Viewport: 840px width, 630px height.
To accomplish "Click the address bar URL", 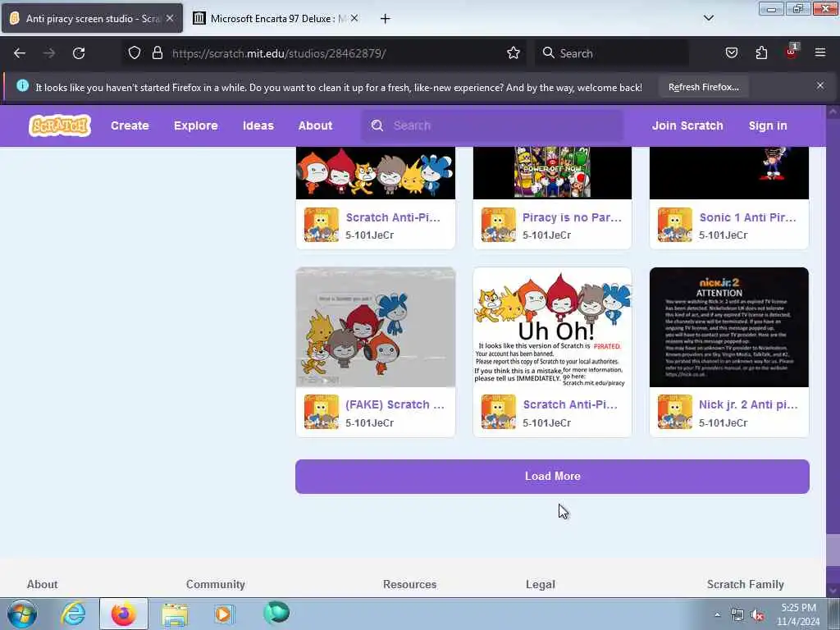I will tap(279, 53).
